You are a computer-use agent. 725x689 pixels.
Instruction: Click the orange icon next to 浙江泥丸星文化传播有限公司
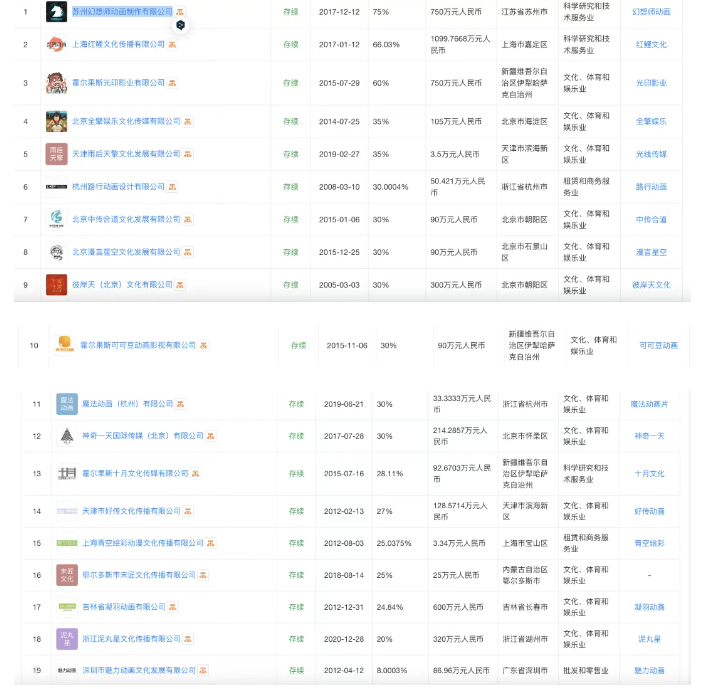pos(188,639)
